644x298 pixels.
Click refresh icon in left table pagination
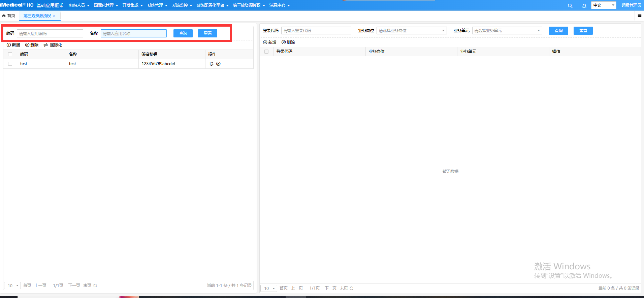click(x=95, y=286)
